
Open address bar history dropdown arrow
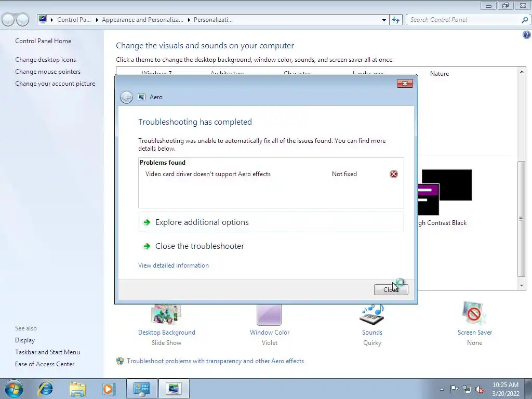[384, 20]
